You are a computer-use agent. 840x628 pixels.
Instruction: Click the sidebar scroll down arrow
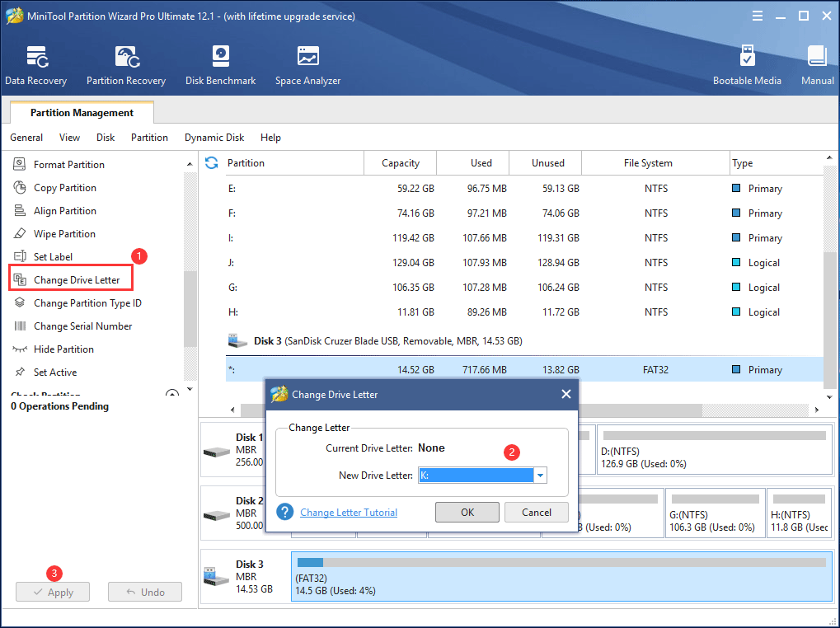pos(190,389)
